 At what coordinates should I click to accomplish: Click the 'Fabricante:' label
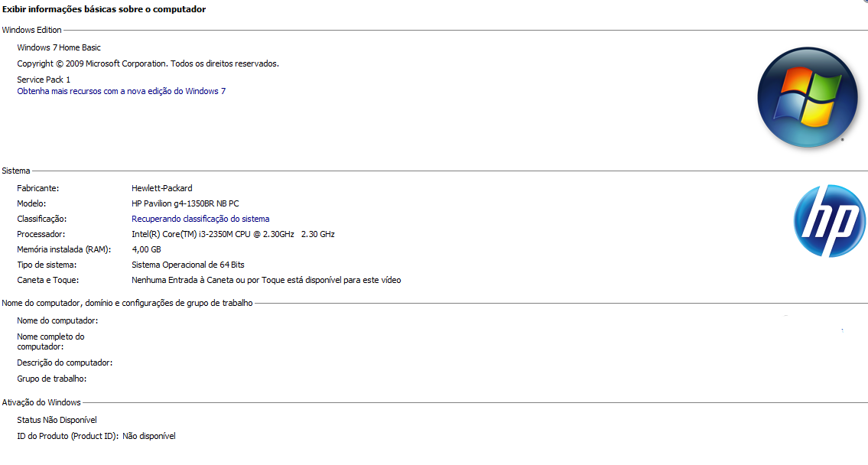37,188
